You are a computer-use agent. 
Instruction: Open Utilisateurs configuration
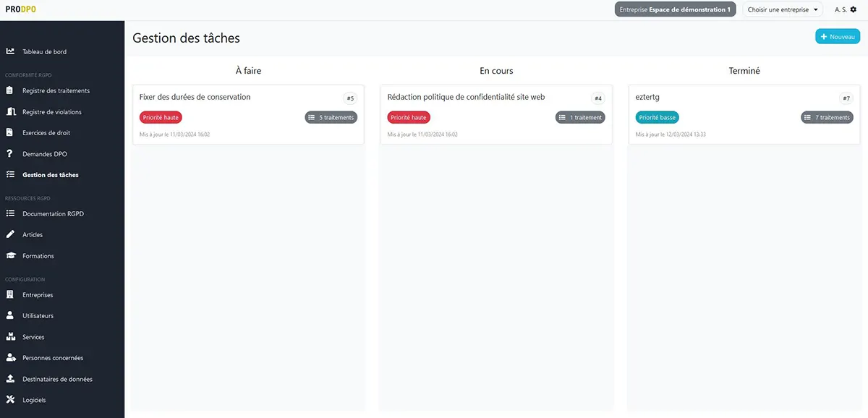pyautogui.click(x=38, y=316)
